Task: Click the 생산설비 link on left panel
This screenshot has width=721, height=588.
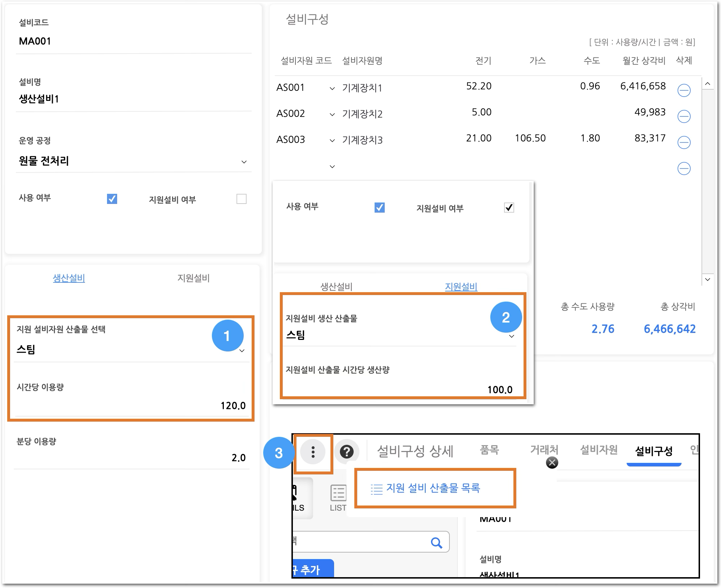Action: (69, 278)
